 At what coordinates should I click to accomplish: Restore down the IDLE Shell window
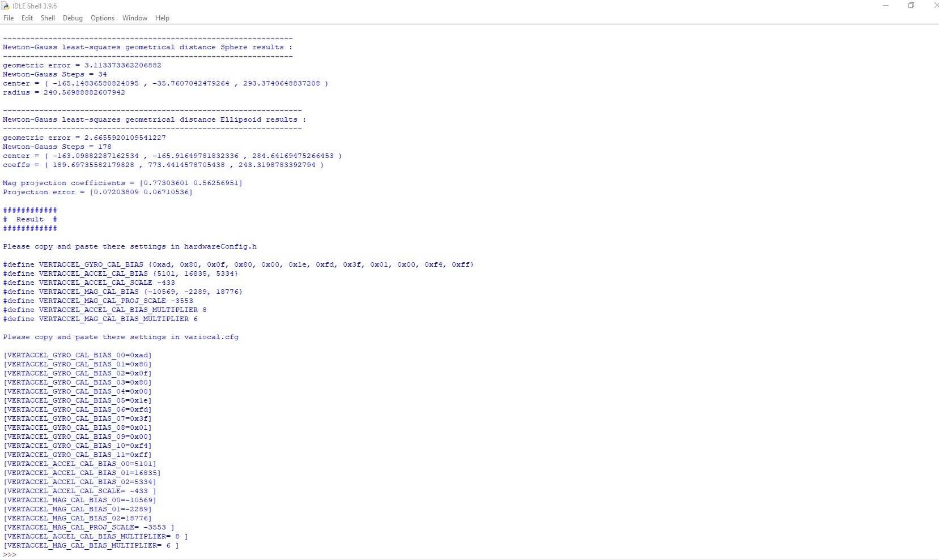(x=911, y=6)
